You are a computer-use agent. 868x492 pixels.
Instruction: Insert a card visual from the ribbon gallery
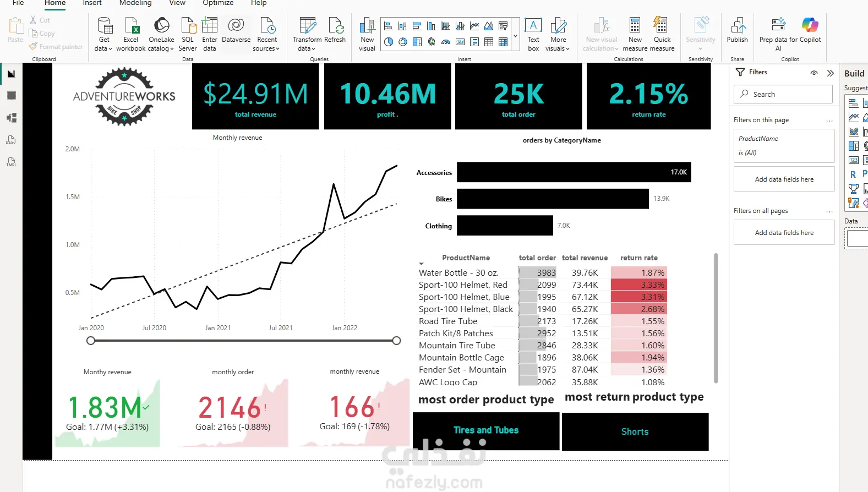[x=460, y=42]
